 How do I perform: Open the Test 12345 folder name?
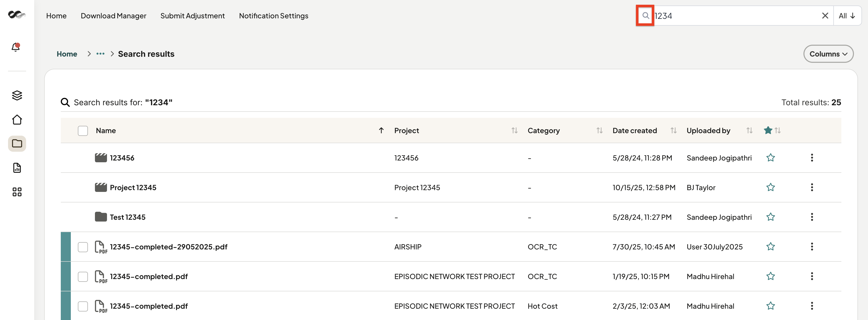click(x=128, y=217)
